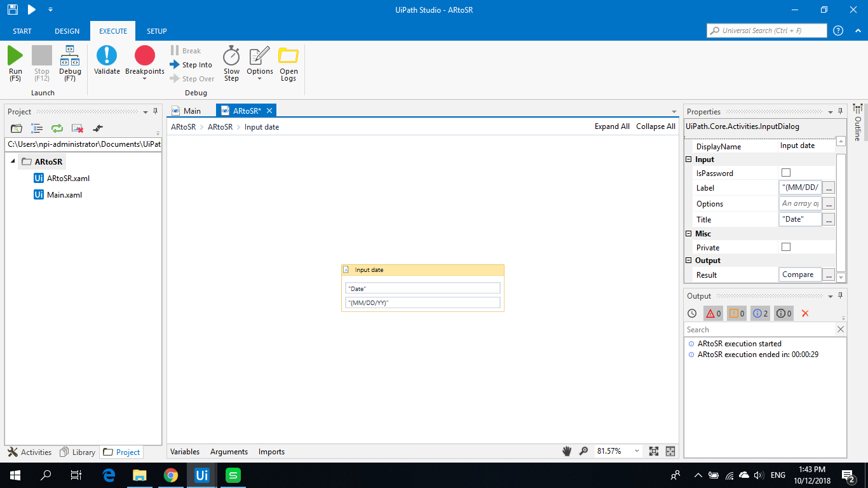
Task: Click the ellipsis button for Label property
Action: point(829,187)
